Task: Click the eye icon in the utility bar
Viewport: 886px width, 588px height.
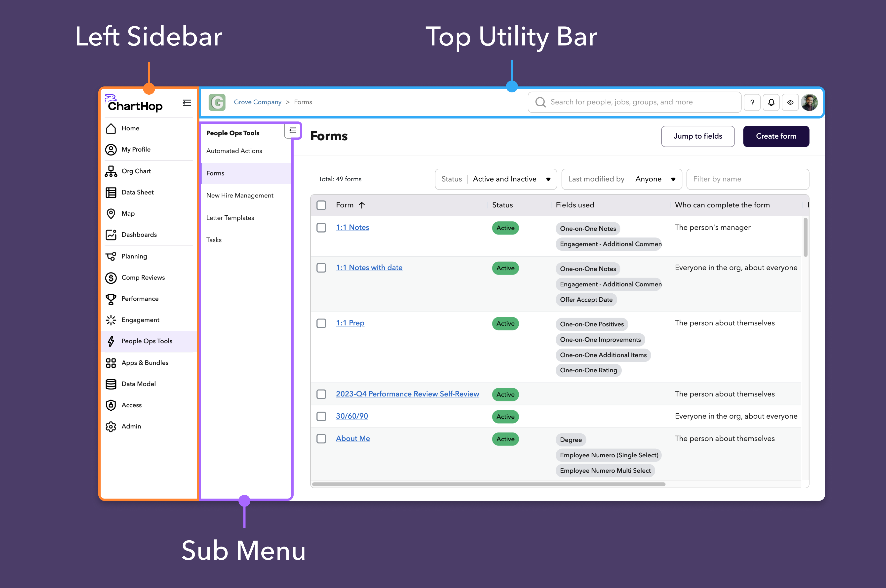Action: click(790, 102)
